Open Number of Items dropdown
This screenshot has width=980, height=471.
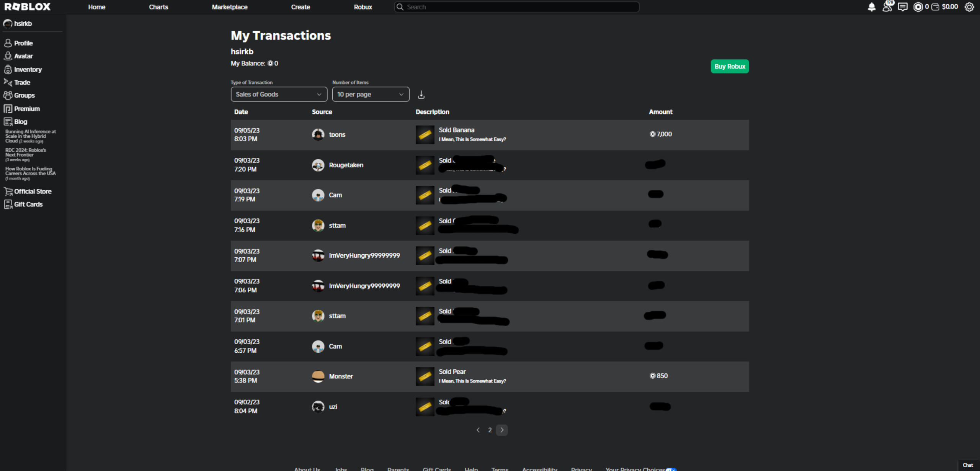click(x=371, y=94)
